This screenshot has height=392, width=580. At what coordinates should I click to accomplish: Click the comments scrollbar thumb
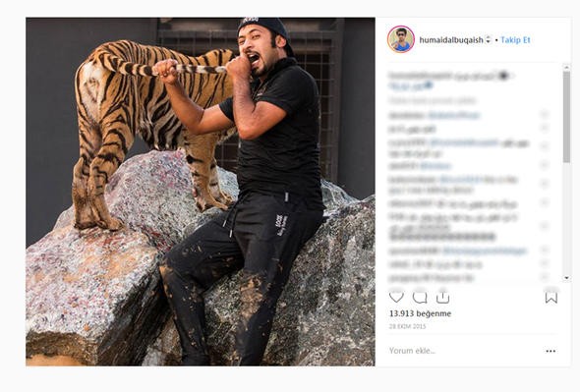tap(566, 117)
